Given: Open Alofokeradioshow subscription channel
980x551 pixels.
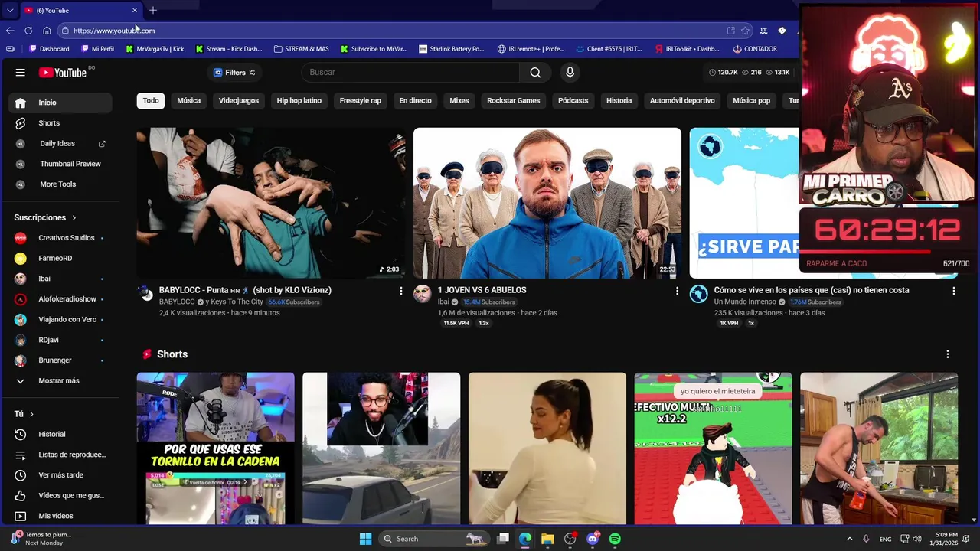Looking at the screenshot, I should pos(60,299).
